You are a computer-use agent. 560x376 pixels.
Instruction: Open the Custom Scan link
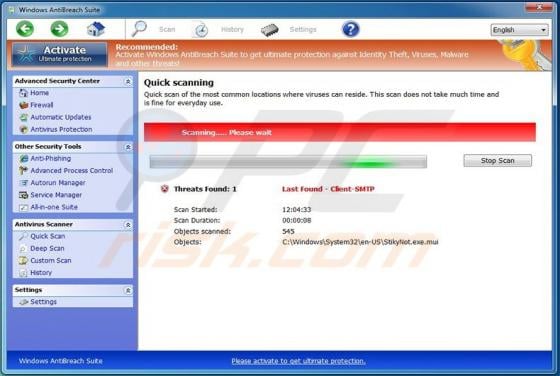point(51,261)
